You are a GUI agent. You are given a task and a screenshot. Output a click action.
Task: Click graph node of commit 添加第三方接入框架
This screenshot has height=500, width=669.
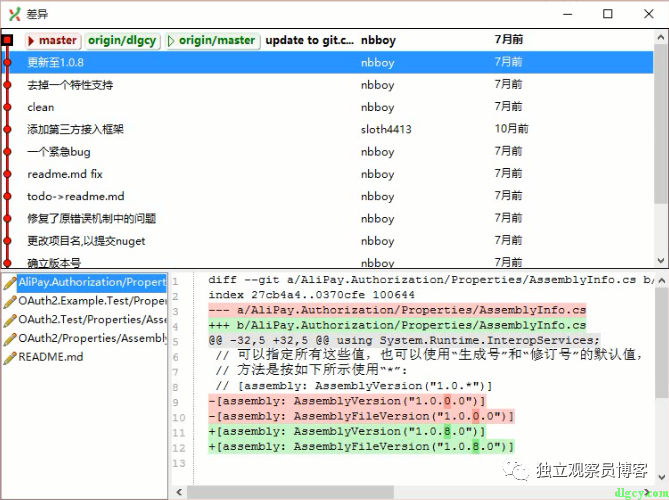click(x=7, y=129)
